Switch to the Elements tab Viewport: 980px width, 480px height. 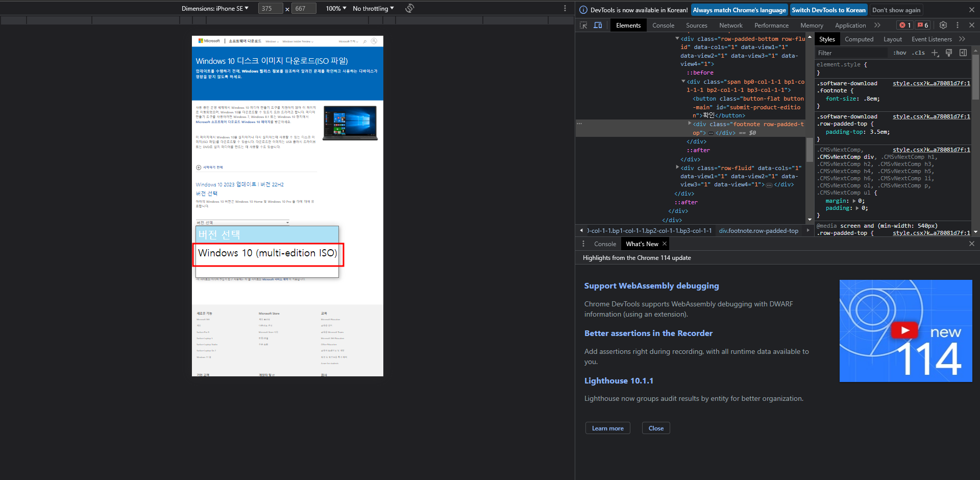click(x=628, y=25)
